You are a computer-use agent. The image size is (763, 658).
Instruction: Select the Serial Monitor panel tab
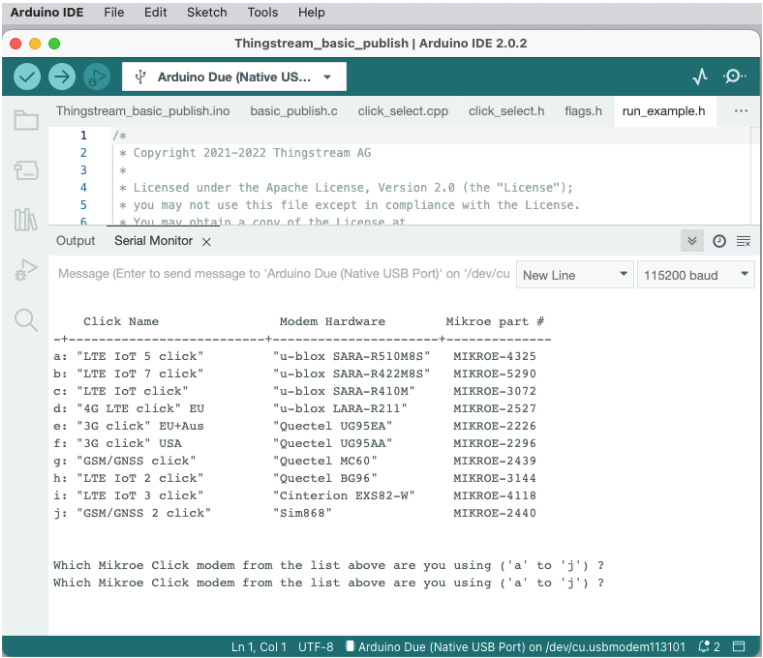click(x=153, y=240)
